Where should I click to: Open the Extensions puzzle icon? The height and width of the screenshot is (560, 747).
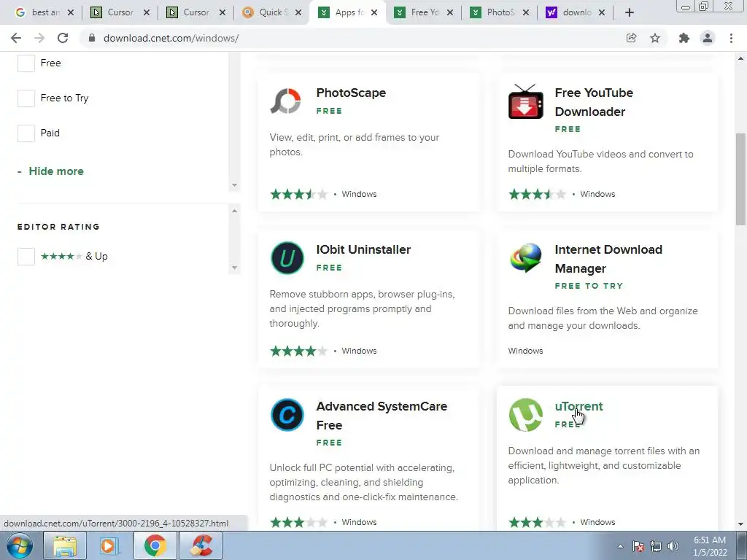(x=684, y=38)
